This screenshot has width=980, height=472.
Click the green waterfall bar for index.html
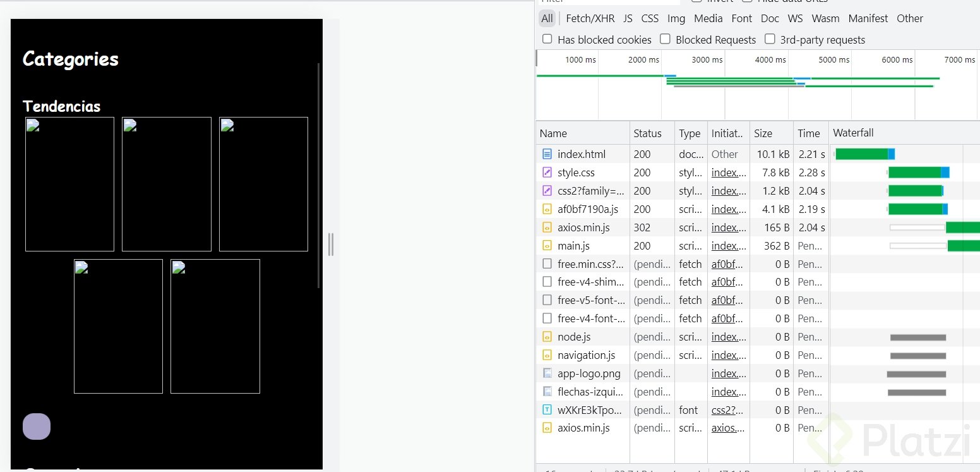click(862, 154)
